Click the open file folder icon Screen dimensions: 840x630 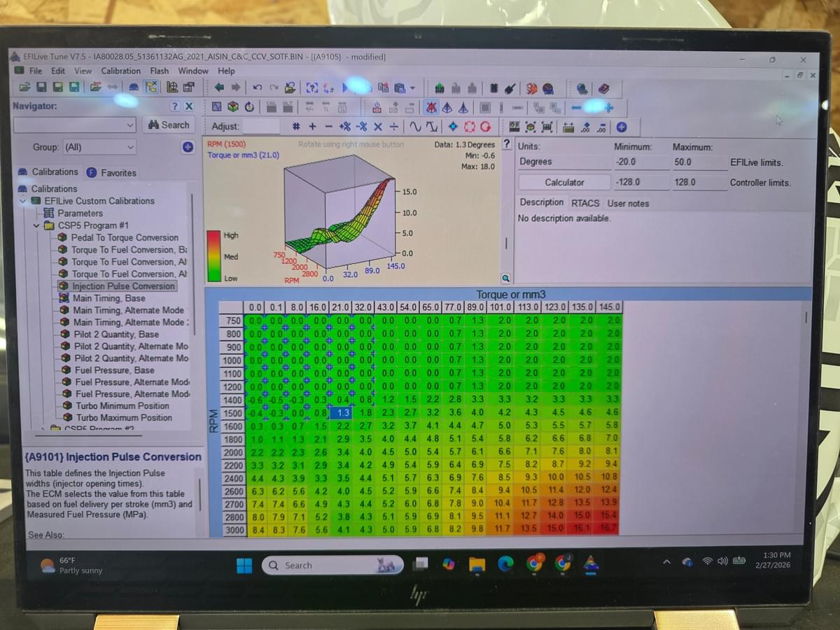[x=24, y=87]
